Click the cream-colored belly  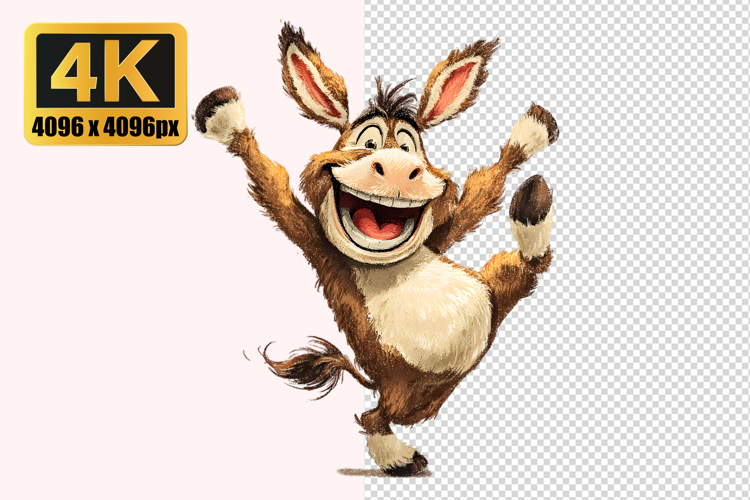(422, 307)
